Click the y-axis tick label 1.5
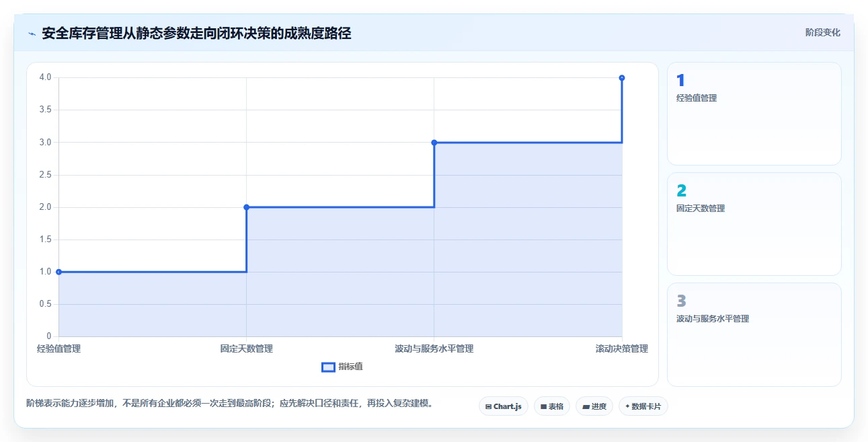 (x=45, y=240)
